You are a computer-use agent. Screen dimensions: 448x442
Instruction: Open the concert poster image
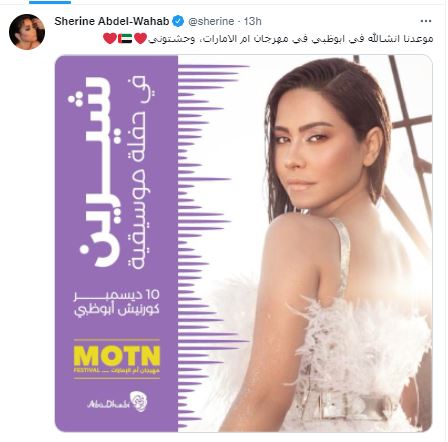click(244, 243)
